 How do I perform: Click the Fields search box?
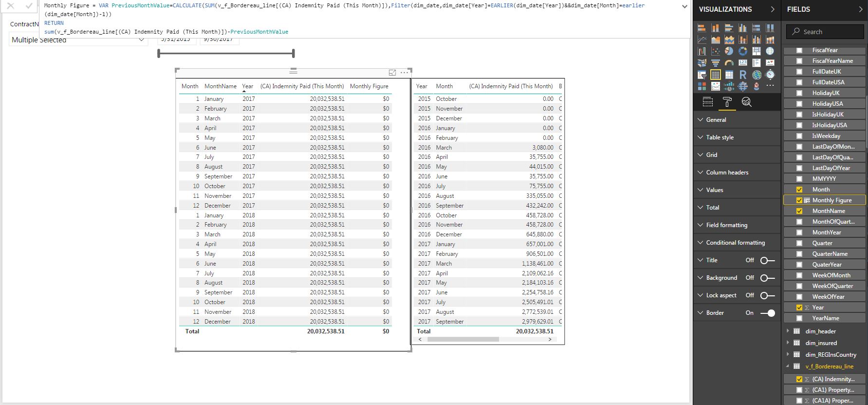825,32
